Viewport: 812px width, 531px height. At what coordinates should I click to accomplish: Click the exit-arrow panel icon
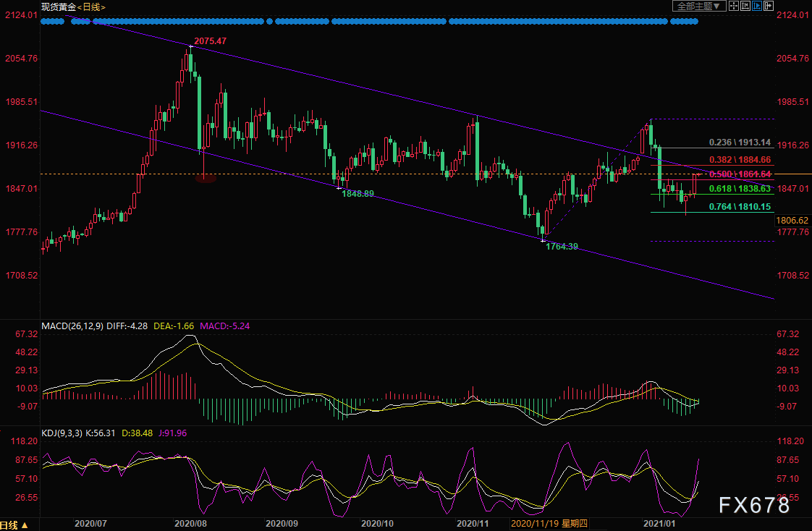[x=769, y=7]
